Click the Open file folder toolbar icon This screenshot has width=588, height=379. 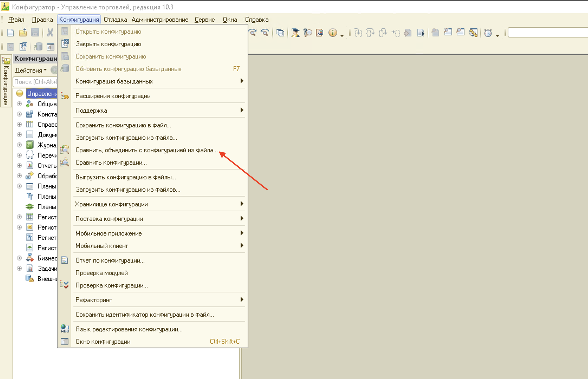[x=23, y=33]
